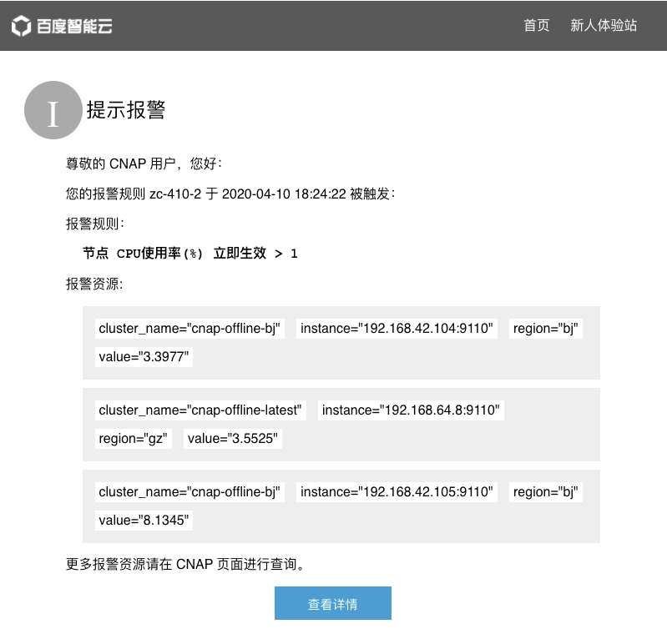The image size is (667, 644).
Task: Click the grey circular "I" alert level badge
Action: tap(53, 110)
